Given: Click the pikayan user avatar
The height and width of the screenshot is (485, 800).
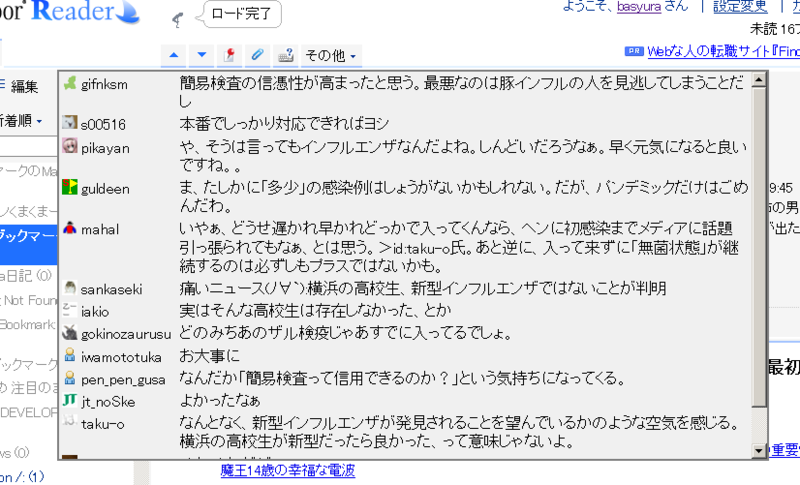Looking at the screenshot, I should [69, 146].
